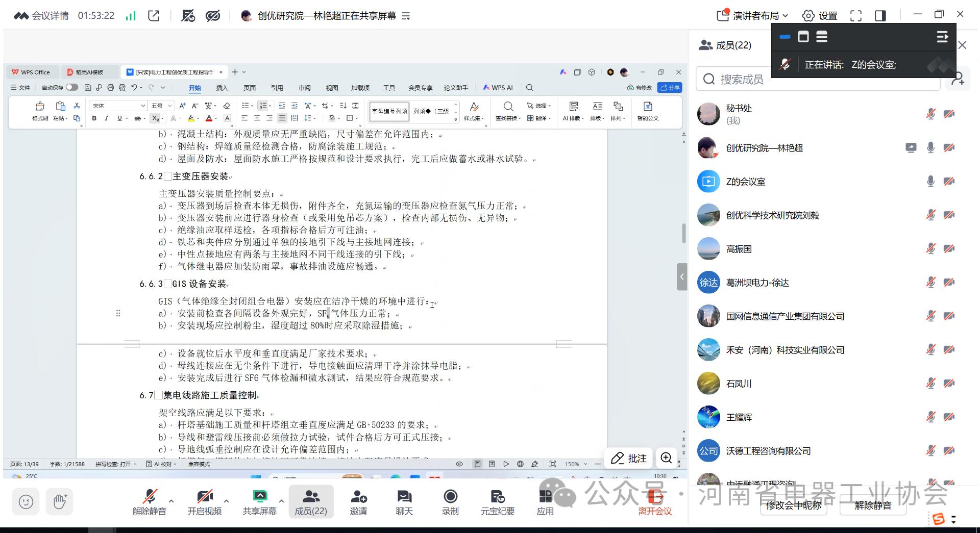
Task: Click the add member icon beside search box
Action: [x=958, y=79]
